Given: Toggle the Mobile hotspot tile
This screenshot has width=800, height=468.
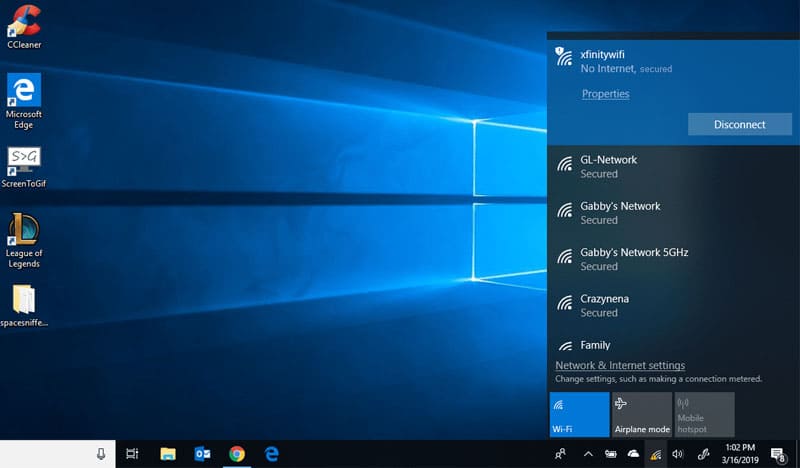Looking at the screenshot, I should click(x=704, y=414).
